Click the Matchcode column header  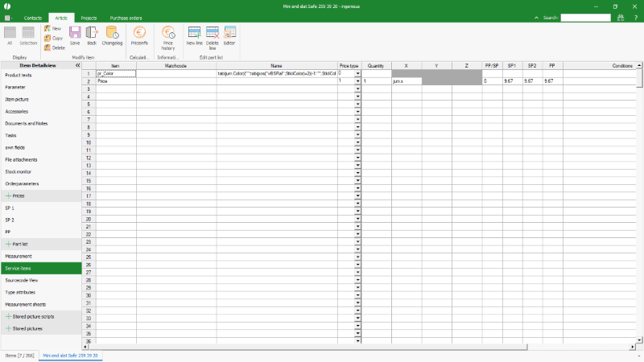pos(175,66)
